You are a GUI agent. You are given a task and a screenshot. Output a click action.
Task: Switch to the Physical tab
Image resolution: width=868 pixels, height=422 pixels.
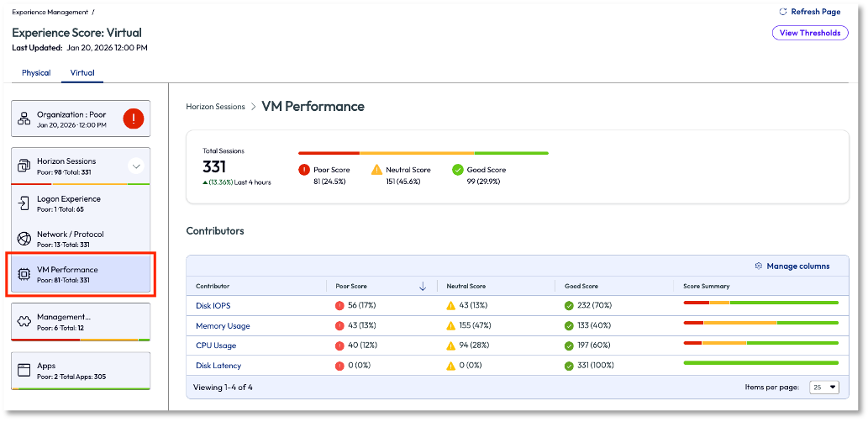coord(36,73)
